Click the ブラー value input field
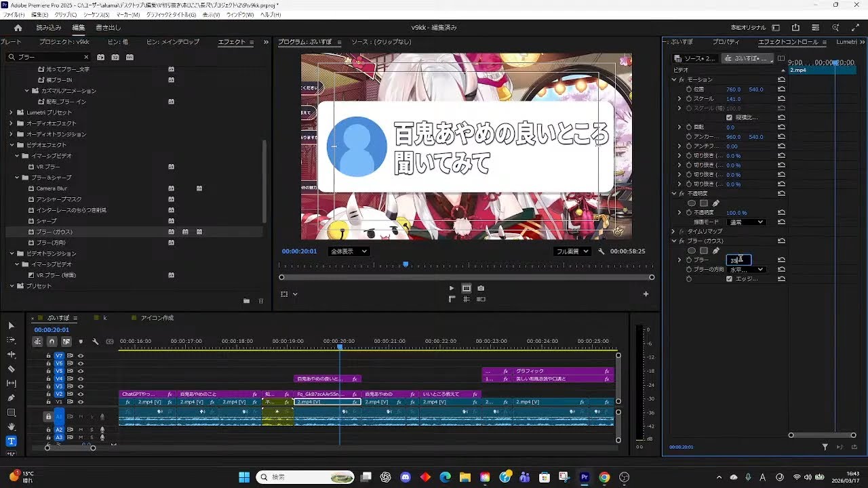 point(738,260)
